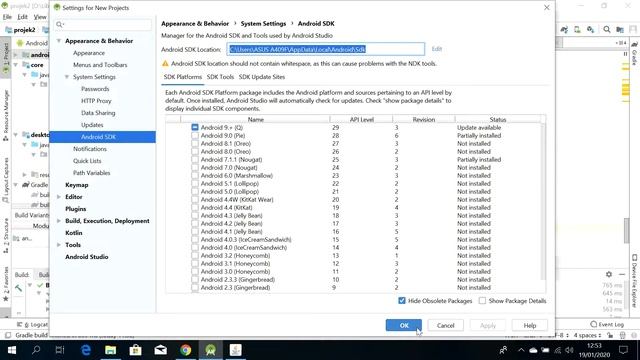Open Path Variables settings
Image resolution: width=640 pixels, height=360 pixels.
click(x=91, y=173)
